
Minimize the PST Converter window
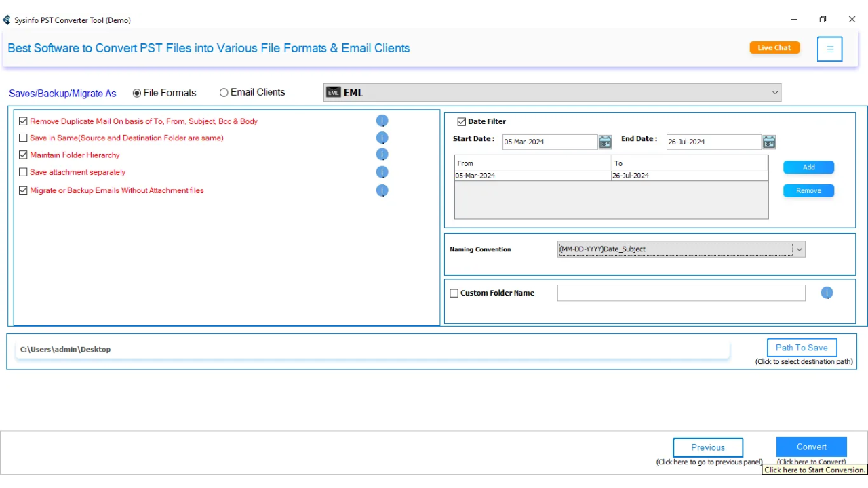(x=794, y=20)
